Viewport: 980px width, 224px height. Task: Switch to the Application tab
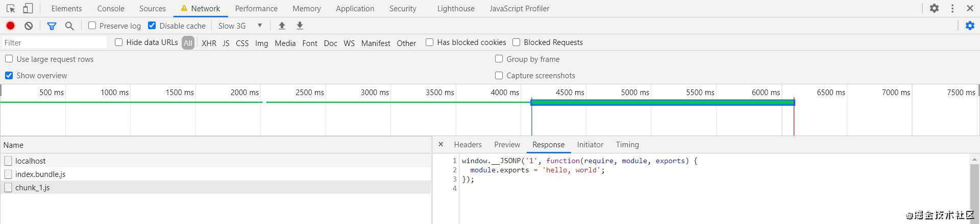(355, 9)
